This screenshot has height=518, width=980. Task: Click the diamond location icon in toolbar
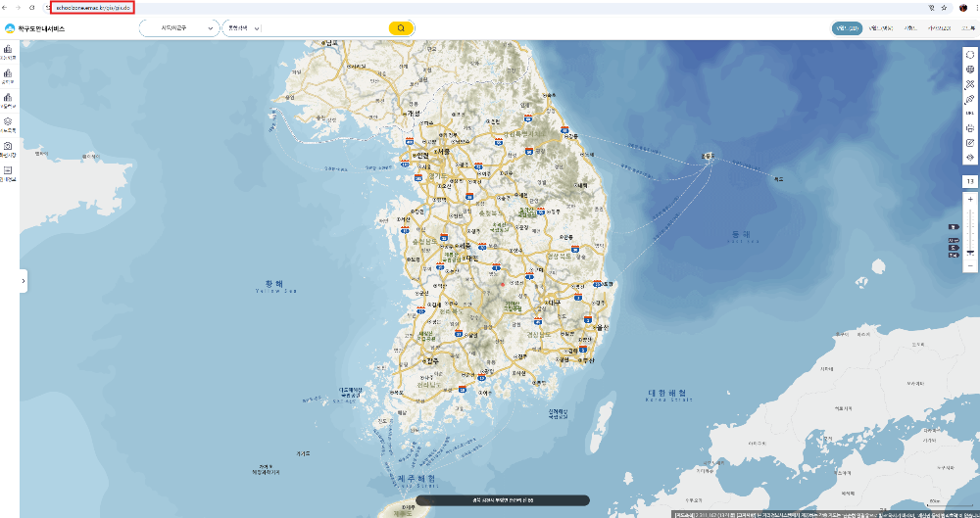pos(970,158)
